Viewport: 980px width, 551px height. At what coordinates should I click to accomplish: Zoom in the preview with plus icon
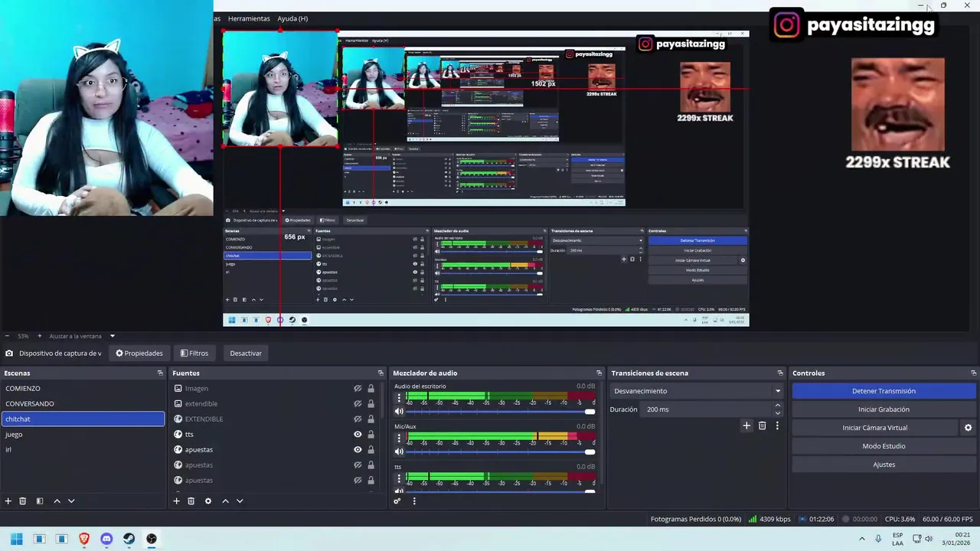40,336
